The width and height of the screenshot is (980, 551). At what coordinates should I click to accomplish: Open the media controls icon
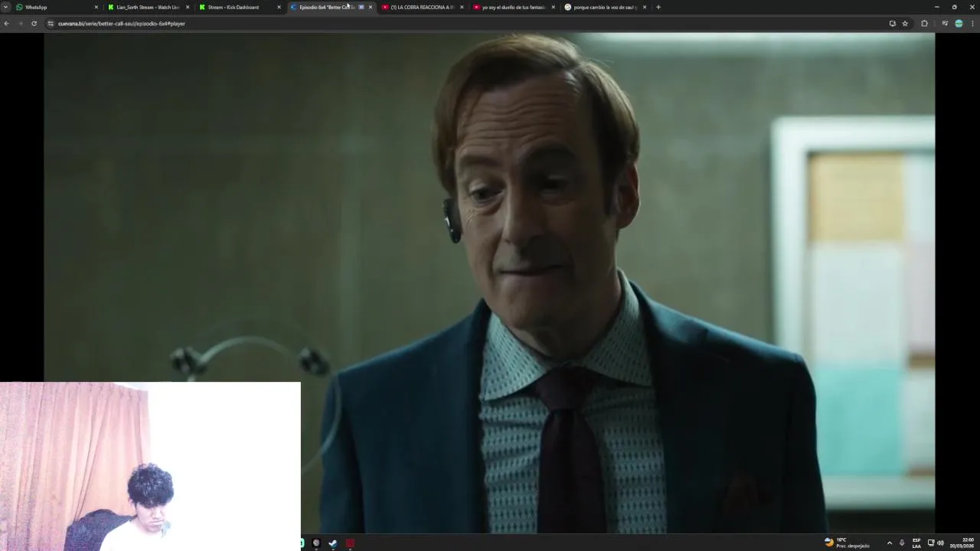pos(945,23)
